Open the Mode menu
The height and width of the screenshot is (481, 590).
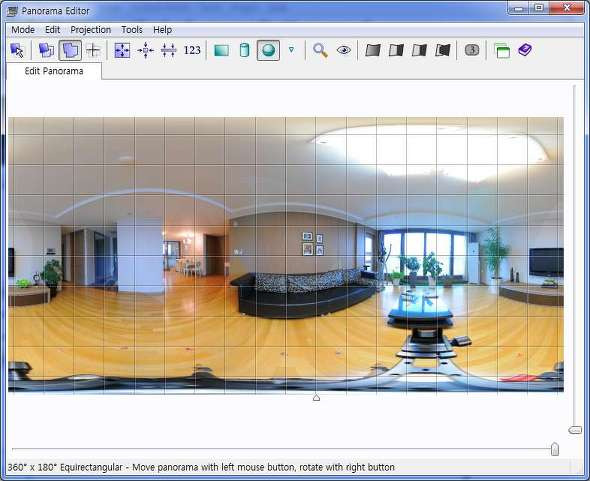(23, 30)
